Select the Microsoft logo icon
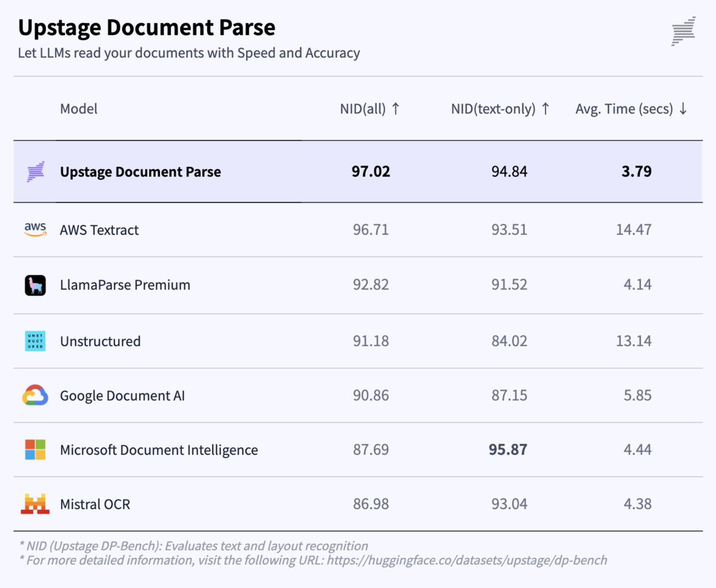Image resolution: width=716 pixels, height=588 pixels. click(x=35, y=450)
